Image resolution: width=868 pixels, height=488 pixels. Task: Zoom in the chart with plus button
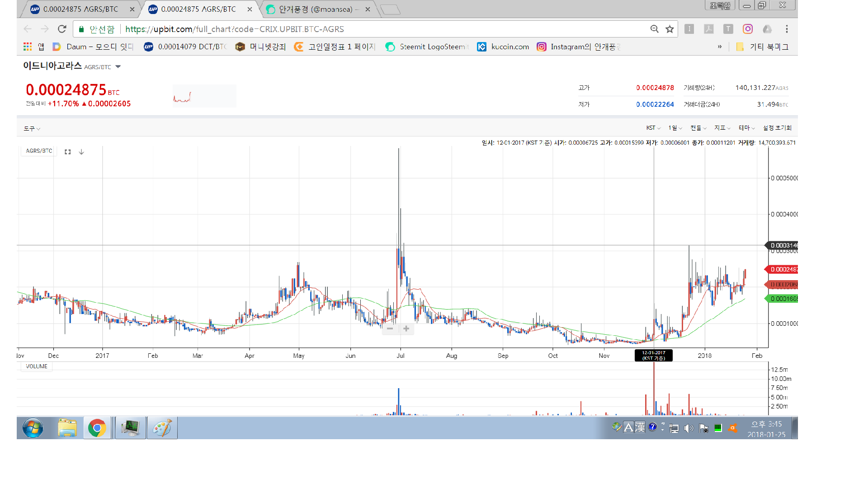point(406,328)
